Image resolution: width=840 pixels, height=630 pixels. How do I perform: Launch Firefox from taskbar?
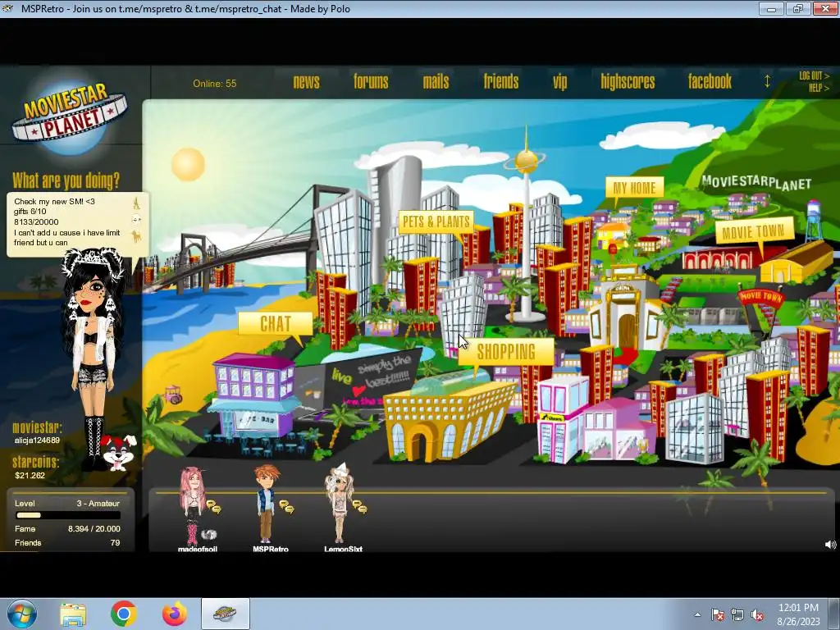click(x=175, y=614)
